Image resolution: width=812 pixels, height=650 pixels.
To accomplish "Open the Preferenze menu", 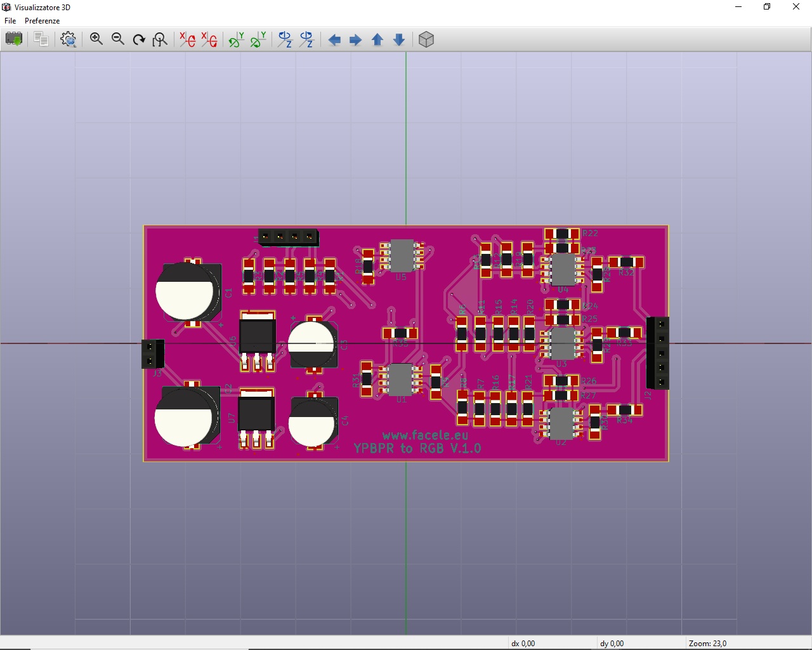I will click(x=42, y=21).
